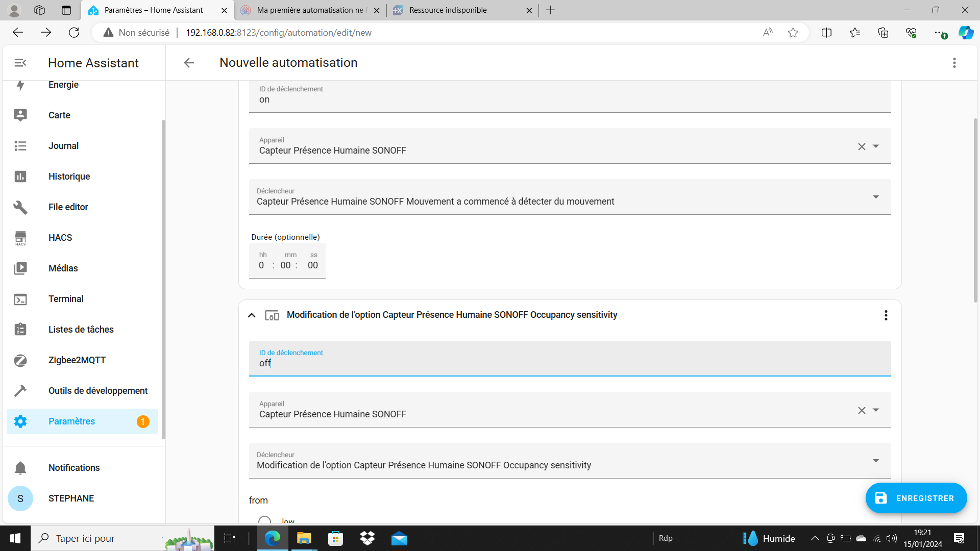Viewport: 980px width, 551px height.
Task: Select the low radio button under from
Action: pos(264,520)
